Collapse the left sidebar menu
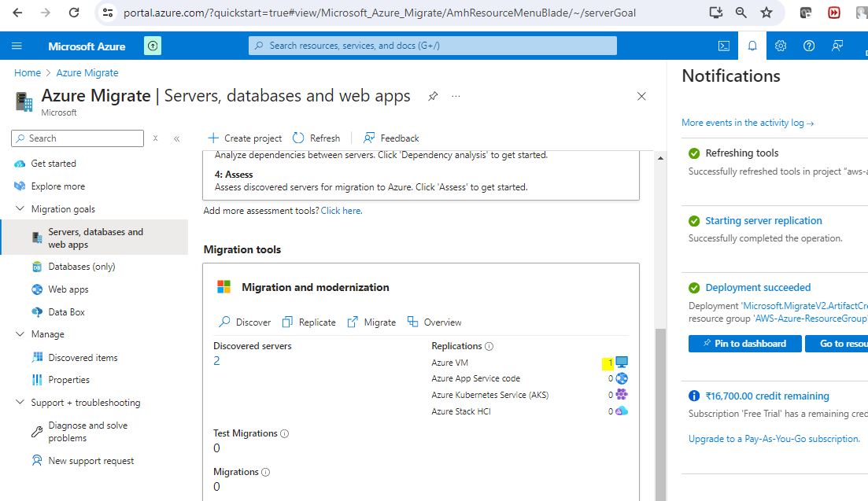The height and width of the screenshot is (501, 868). point(176,138)
